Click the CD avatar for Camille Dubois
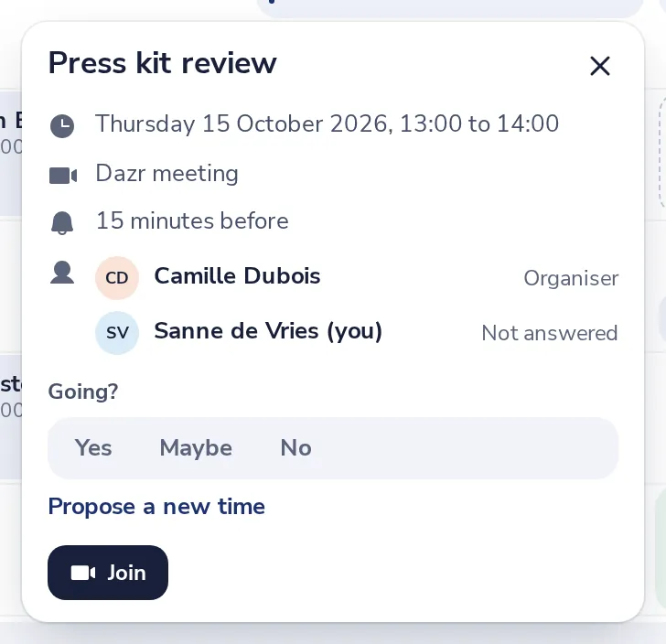This screenshot has width=666, height=644. pos(117,278)
